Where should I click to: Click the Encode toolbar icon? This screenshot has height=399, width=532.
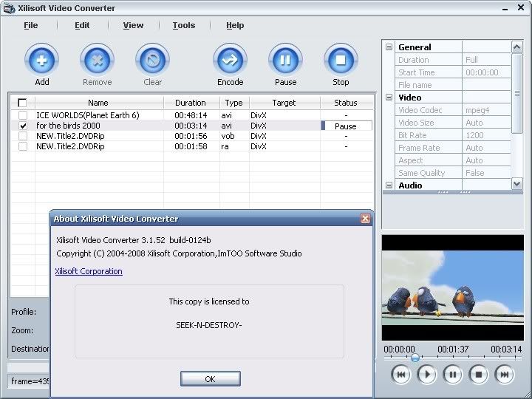coord(230,60)
